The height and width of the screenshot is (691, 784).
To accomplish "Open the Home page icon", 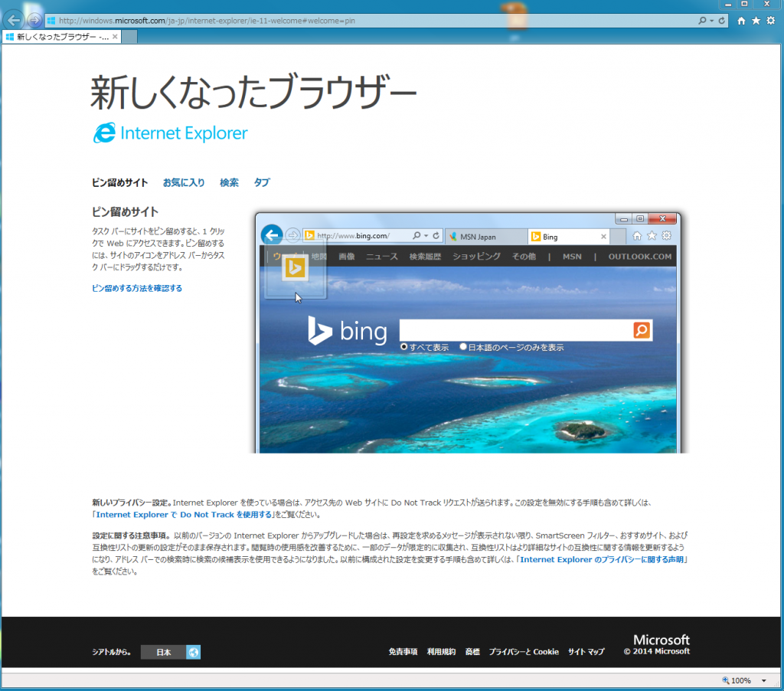I will 741,21.
